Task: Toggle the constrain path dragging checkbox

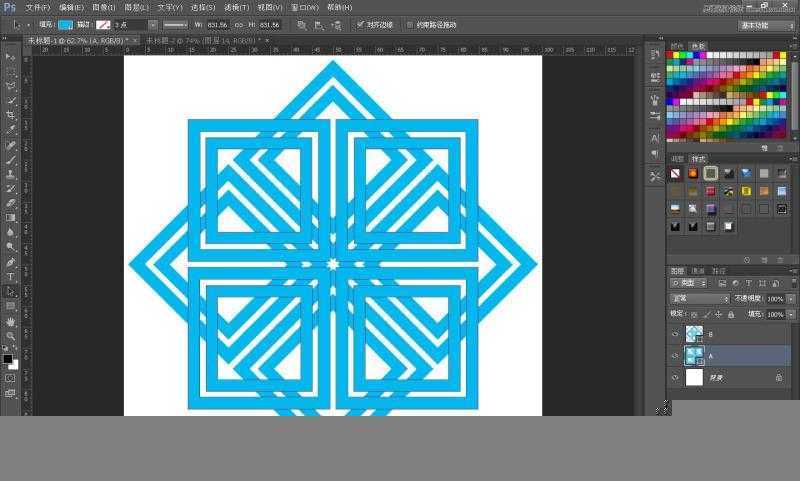Action: (410, 24)
